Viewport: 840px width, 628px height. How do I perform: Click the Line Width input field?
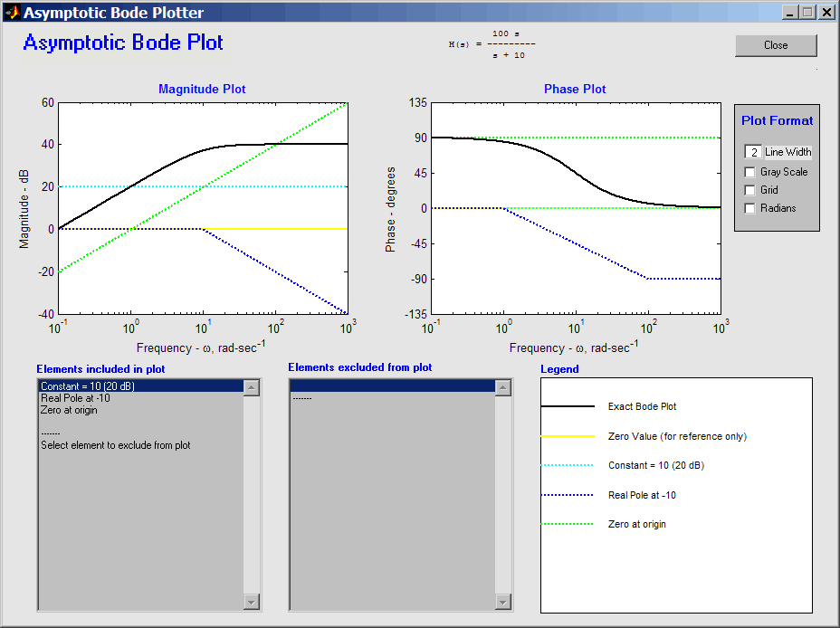point(753,152)
